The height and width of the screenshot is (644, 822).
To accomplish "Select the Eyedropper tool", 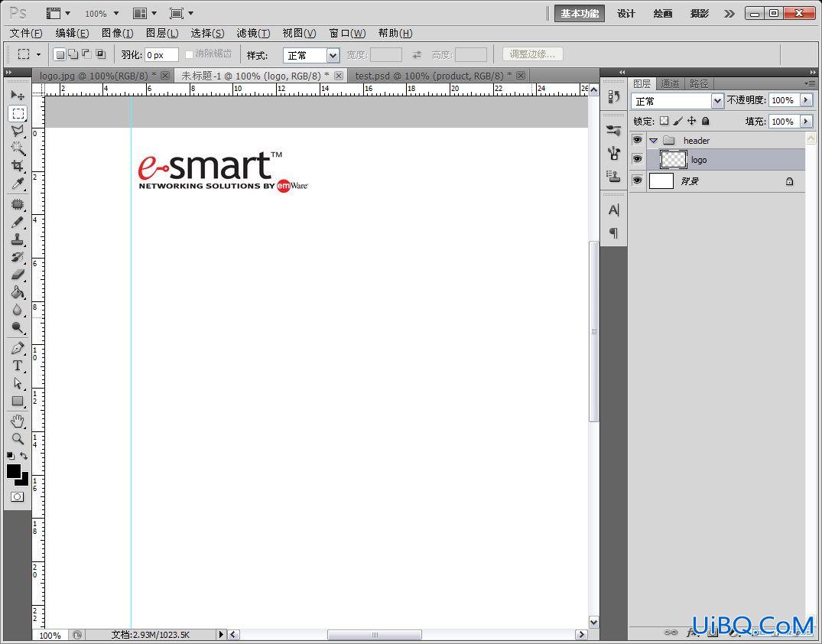I will 18,184.
